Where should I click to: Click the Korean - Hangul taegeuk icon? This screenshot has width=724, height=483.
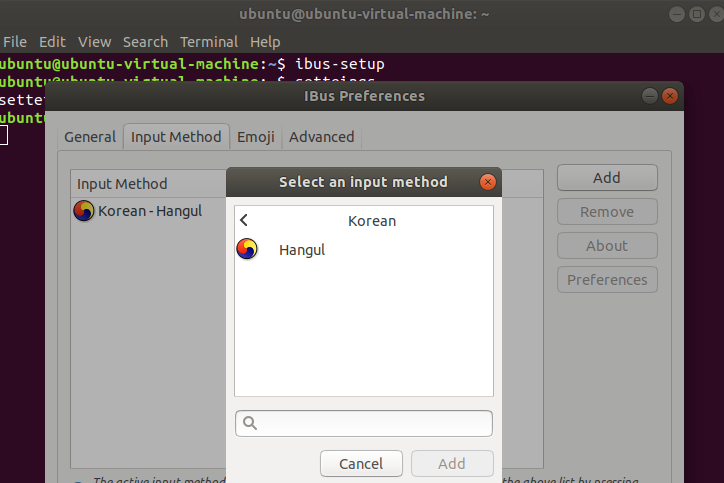(84, 211)
